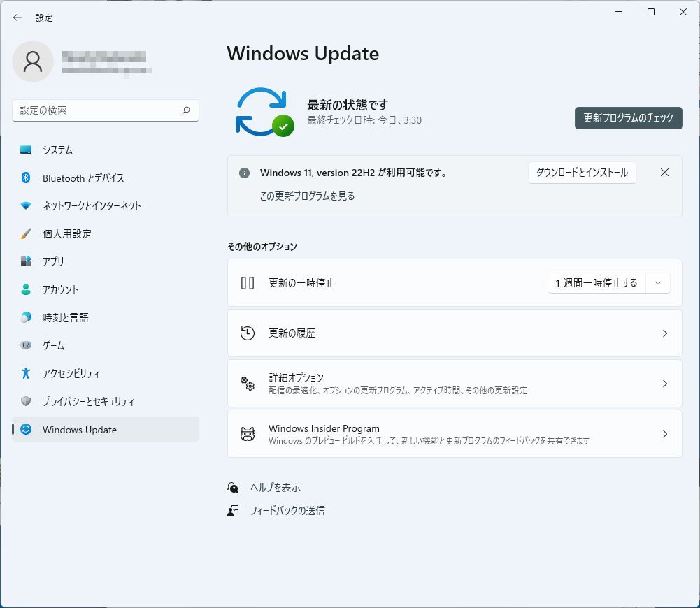The width and height of the screenshot is (700, 608).
Task: Click the Windows Insider Program cat icon
Action: (x=248, y=434)
